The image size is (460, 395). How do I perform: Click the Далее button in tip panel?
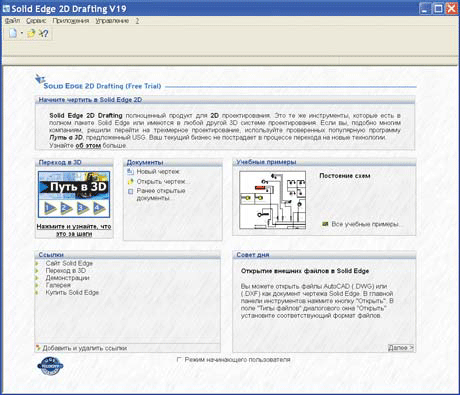tap(401, 348)
